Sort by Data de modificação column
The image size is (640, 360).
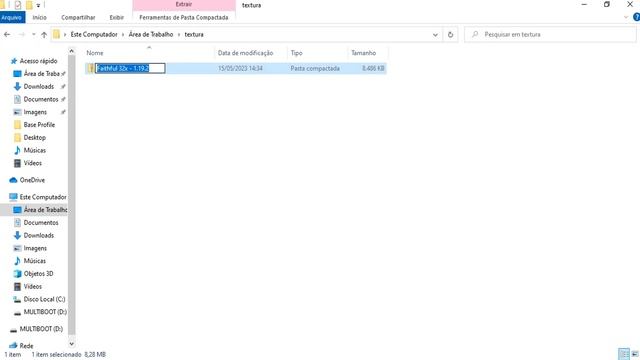pyautogui.click(x=251, y=53)
